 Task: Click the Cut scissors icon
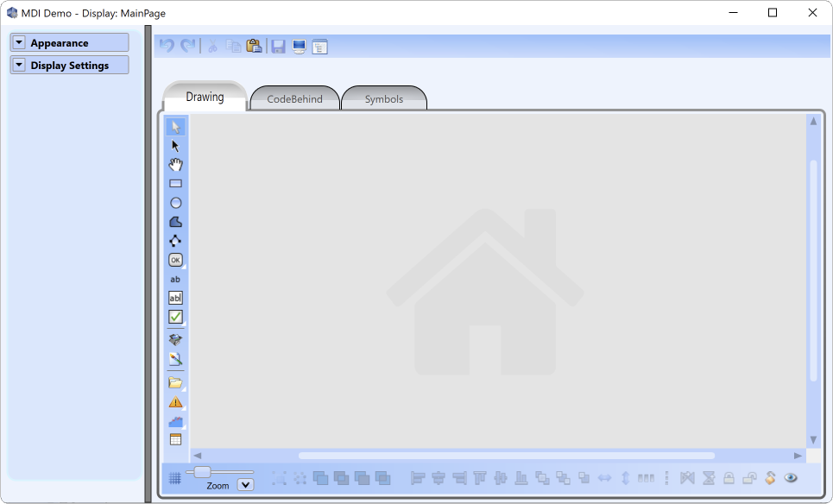point(212,47)
